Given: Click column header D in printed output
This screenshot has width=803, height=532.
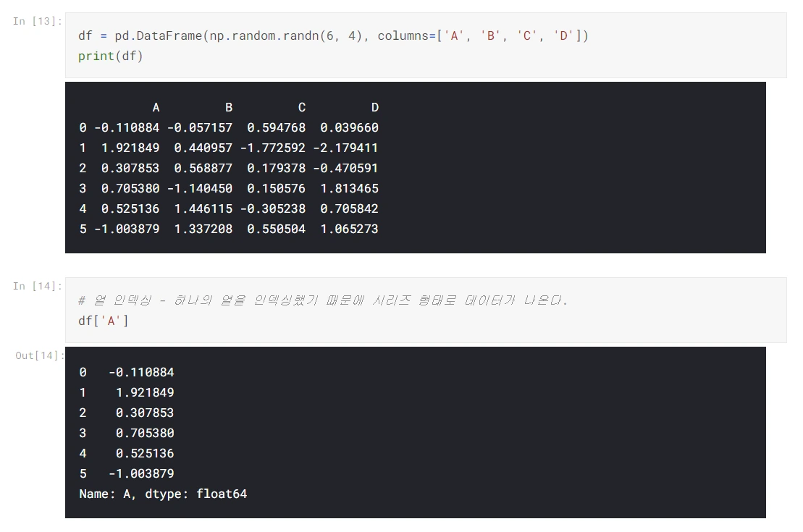Looking at the screenshot, I should pos(375,108).
